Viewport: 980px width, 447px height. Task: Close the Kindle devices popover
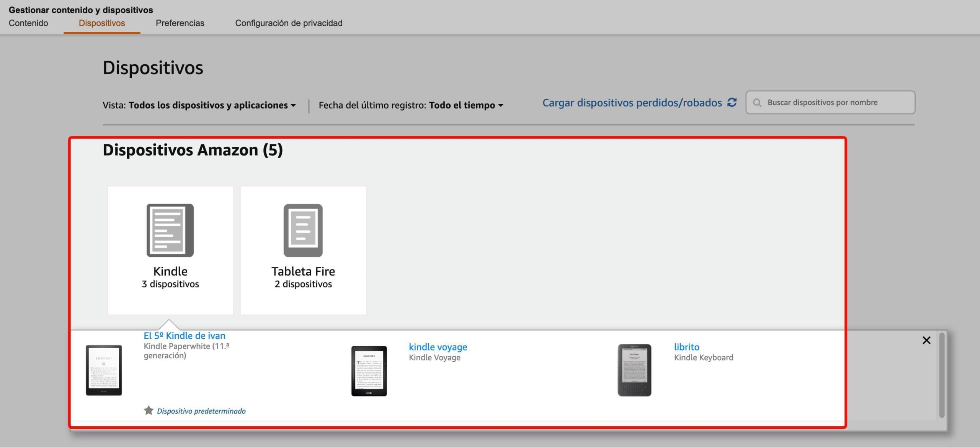[x=926, y=340]
